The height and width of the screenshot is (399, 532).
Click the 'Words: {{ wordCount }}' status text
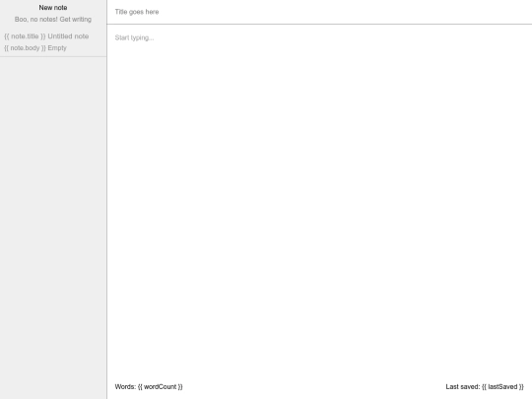(149, 387)
